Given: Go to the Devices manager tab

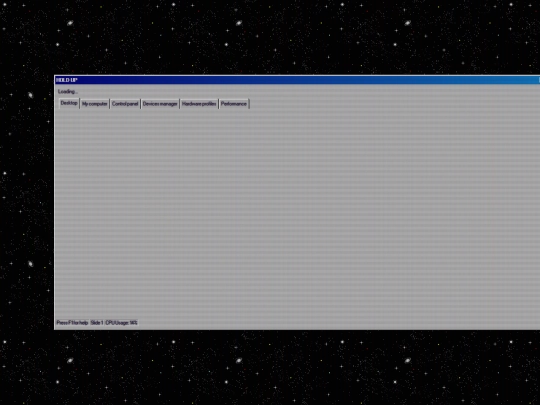Looking at the screenshot, I should tap(160, 104).
